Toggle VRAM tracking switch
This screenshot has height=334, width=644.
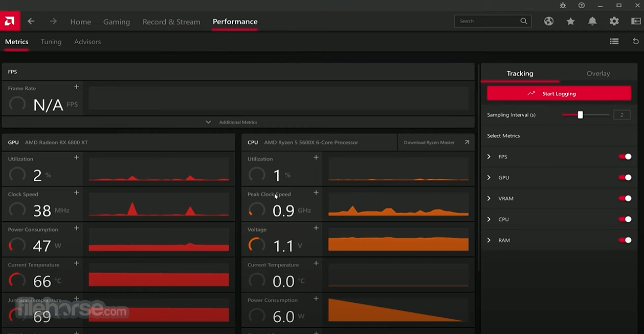[x=625, y=198]
